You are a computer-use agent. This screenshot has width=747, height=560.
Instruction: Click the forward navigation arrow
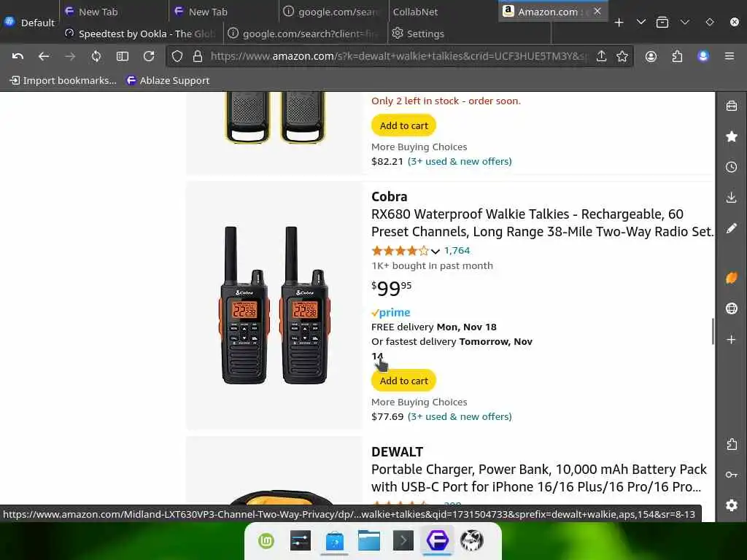pos(70,56)
